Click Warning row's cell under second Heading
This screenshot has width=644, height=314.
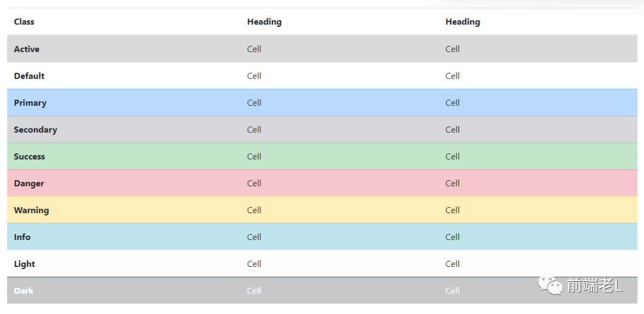click(x=452, y=210)
